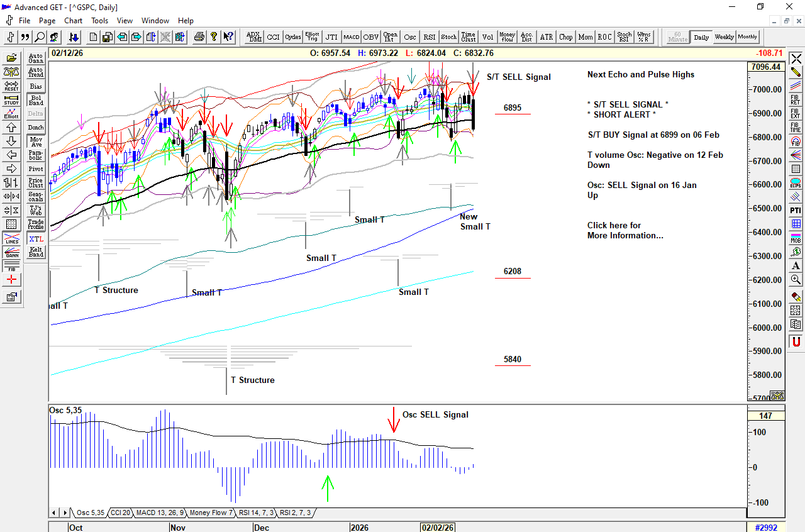Click the red crosshair cursor icon
Image resolution: width=805 pixels, height=532 pixels.
pyautogui.click(x=11, y=280)
